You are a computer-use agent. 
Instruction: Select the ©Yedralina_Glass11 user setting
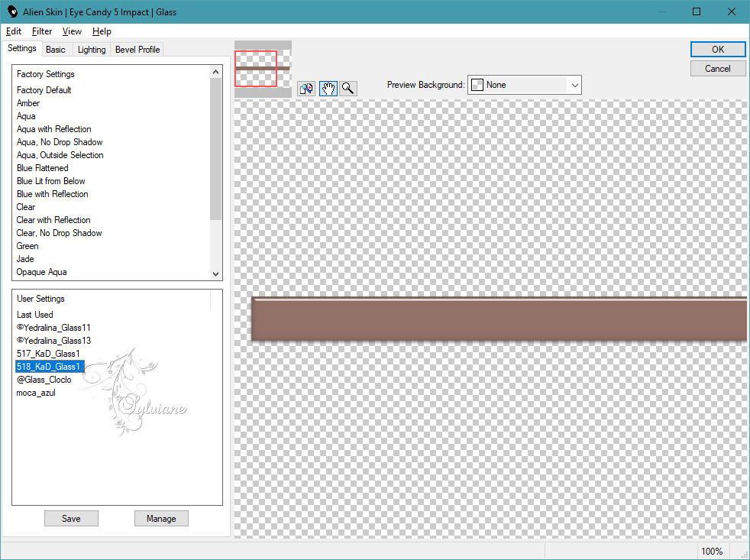point(53,328)
